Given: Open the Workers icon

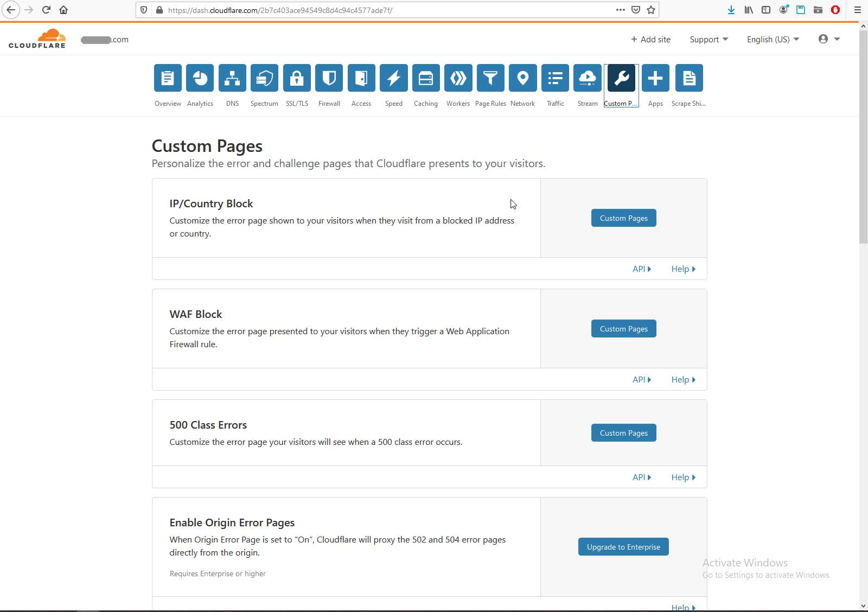Looking at the screenshot, I should coord(458,78).
